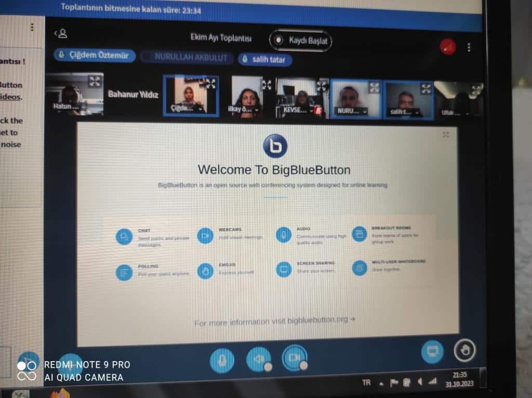Make the KEVSE... webcam fullscreen
Viewport: 532px width, 398px height.
(x=321, y=86)
